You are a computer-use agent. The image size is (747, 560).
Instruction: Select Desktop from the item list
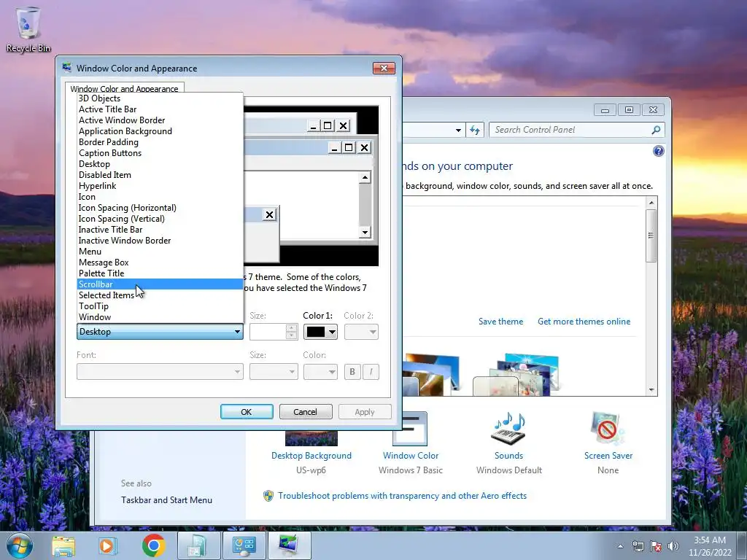[x=160, y=164]
